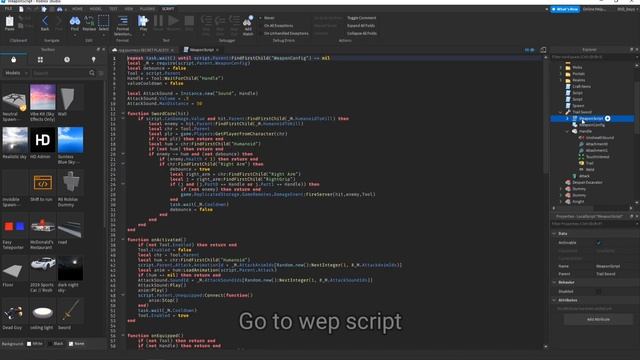Click the Step Out debugger icon

point(234,21)
